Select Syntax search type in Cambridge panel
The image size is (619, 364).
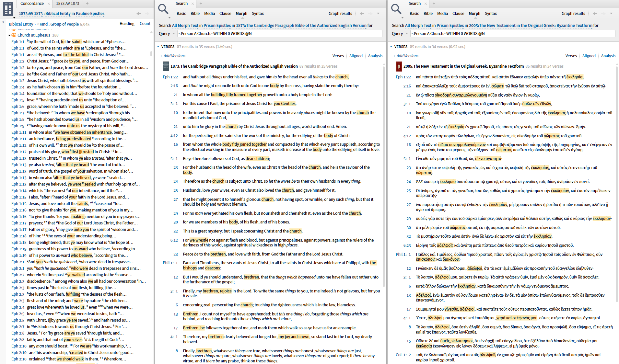point(258,14)
